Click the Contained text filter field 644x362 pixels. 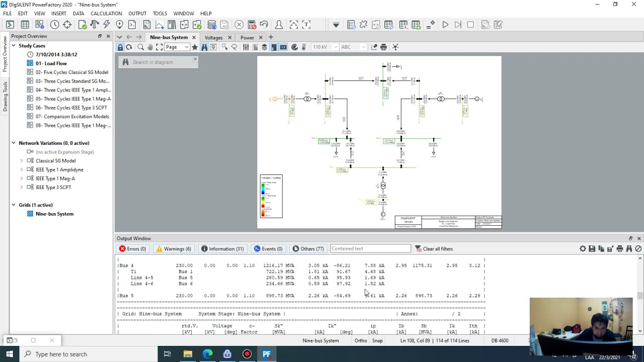pyautogui.click(x=370, y=249)
